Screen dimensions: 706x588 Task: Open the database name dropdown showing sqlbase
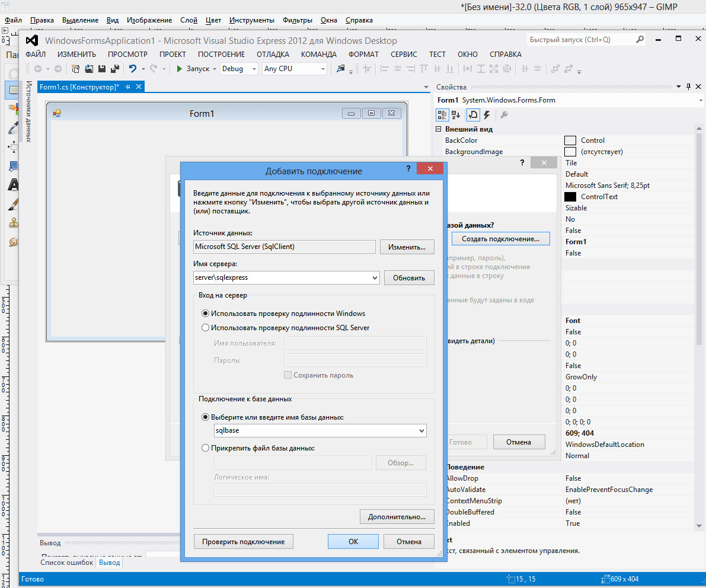coord(421,431)
